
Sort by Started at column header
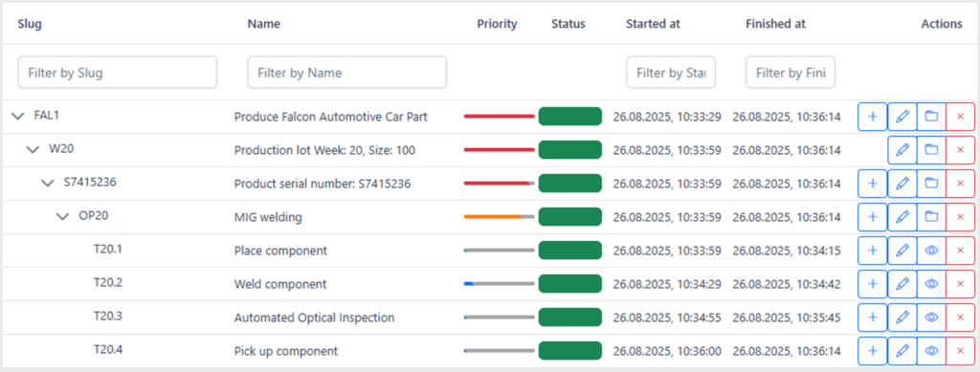pyautogui.click(x=653, y=24)
